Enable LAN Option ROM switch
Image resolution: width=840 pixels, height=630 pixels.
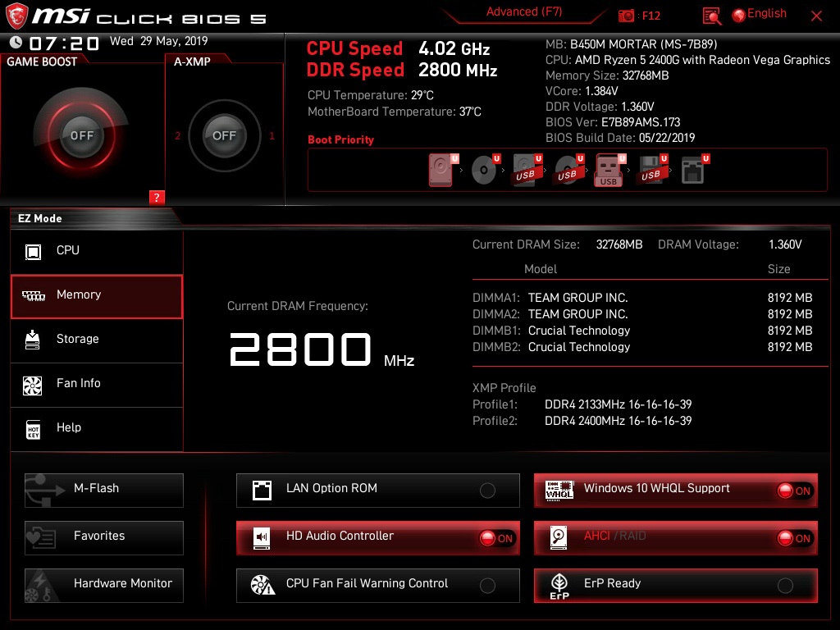tap(487, 491)
